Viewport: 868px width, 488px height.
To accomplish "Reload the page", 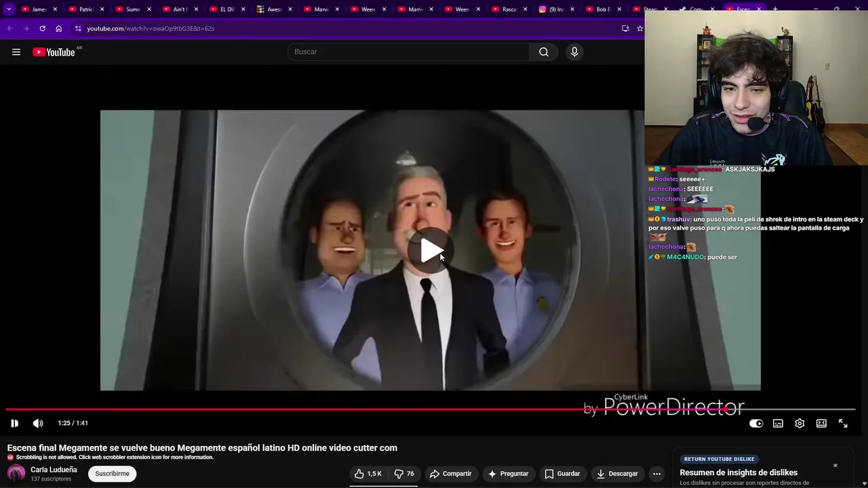I will point(42,28).
